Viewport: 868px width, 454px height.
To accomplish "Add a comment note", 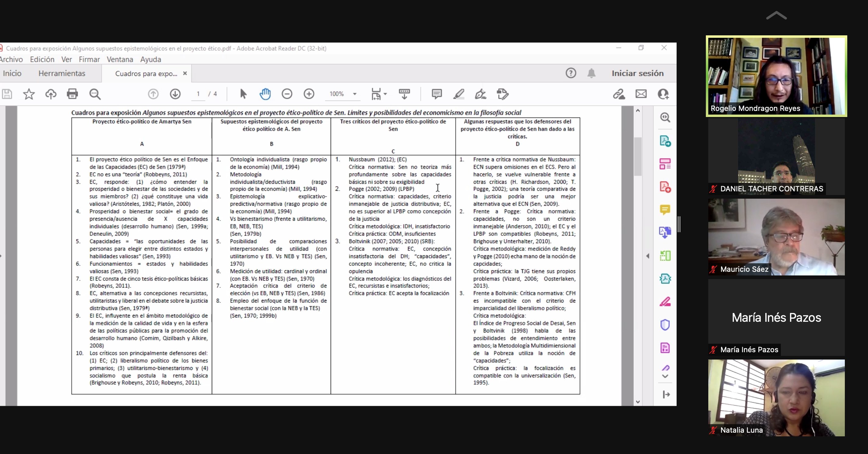I will pos(437,94).
